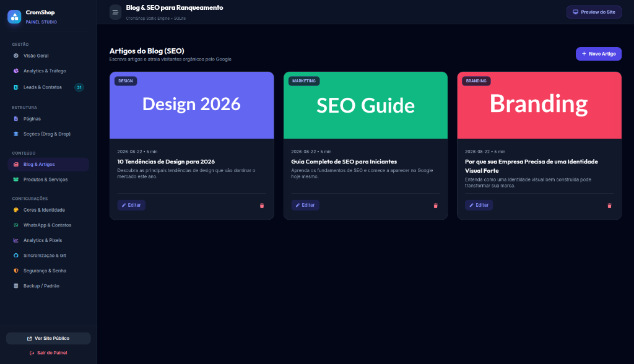Click the Leads & Contatos address book icon

tap(15, 87)
